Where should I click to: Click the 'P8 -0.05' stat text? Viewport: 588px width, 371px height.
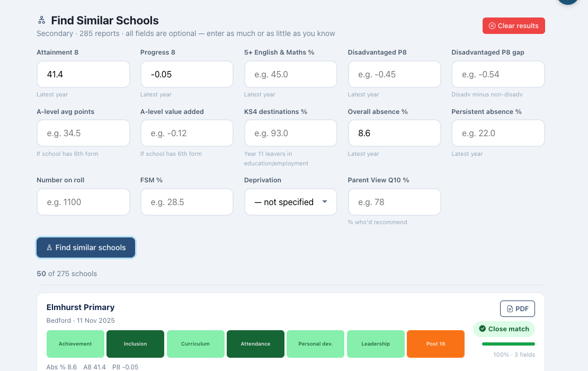(x=125, y=367)
